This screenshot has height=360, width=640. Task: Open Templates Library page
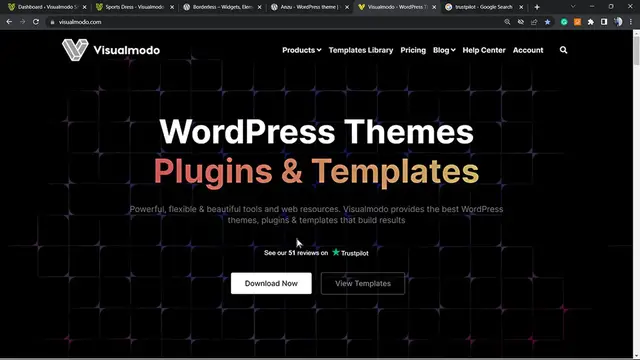click(x=361, y=50)
